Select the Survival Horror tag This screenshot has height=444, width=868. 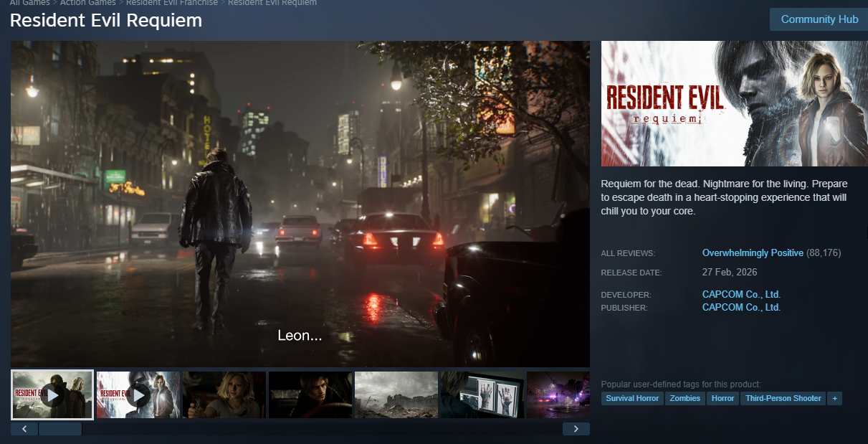tap(632, 398)
